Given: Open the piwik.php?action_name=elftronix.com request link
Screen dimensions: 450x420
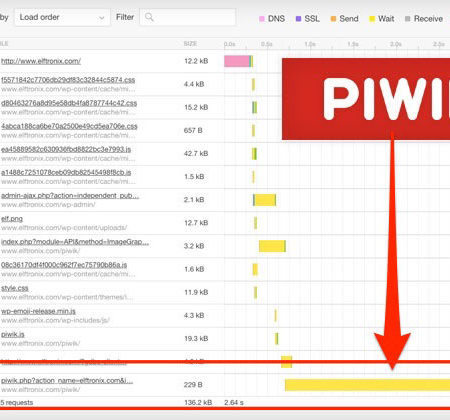Looking at the screenshot, I should click(x=67, y=381).
